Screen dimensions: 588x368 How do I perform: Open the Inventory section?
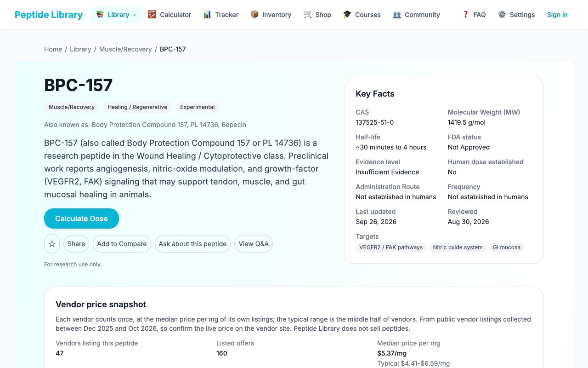[x=271, y=15]
